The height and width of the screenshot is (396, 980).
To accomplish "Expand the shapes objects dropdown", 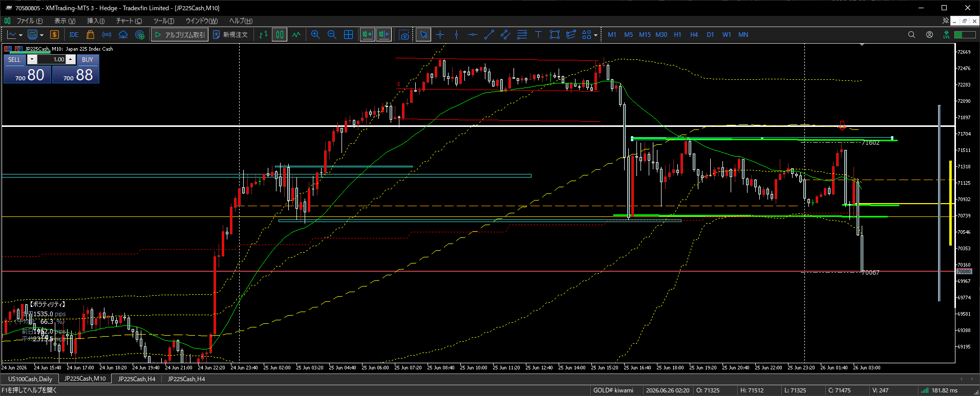I will pos(595,35).
